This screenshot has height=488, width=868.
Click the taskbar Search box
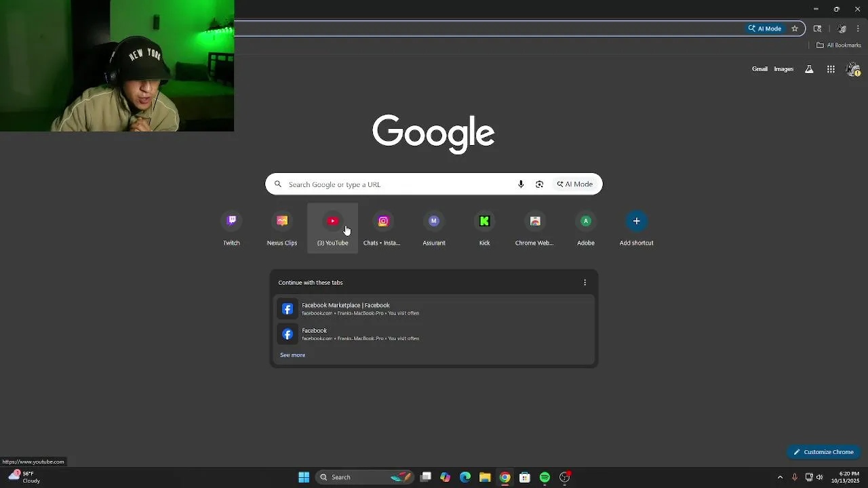point(364,477)
